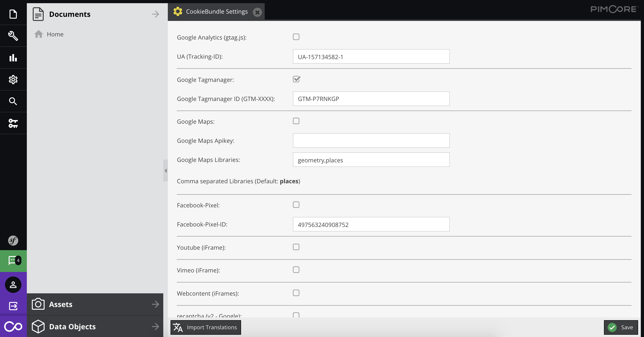Uncheck the Google Tagmanager checkbox
This screenshot has width=644, height=337.
click(296, 79)
